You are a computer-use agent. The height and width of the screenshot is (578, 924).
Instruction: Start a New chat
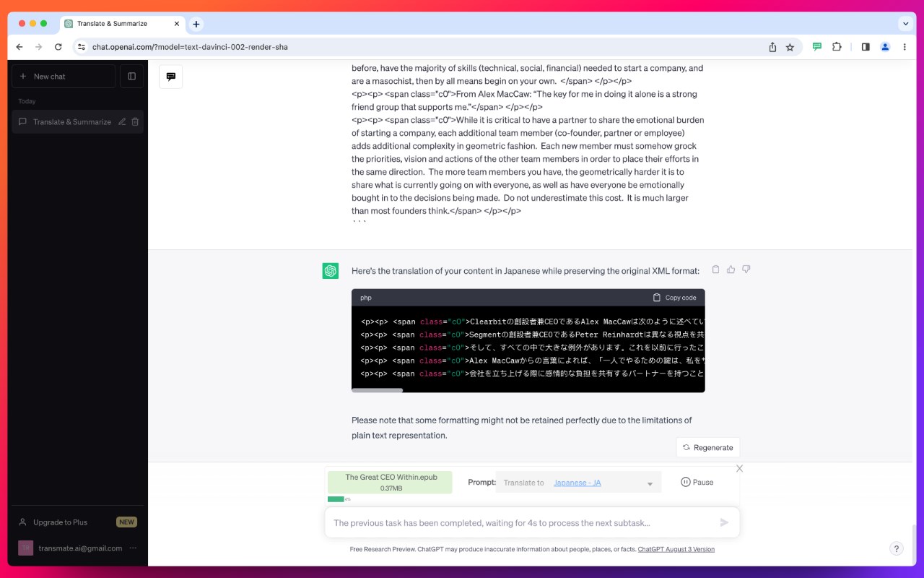click(64, 77)
